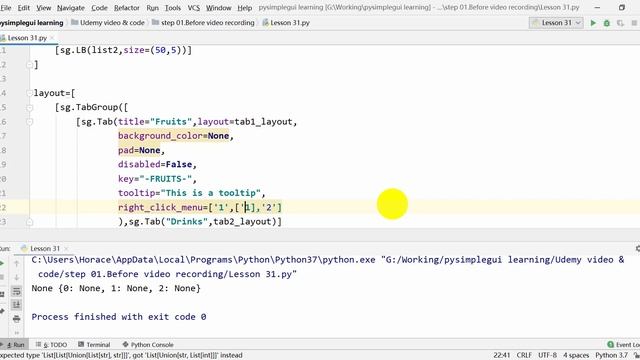Open the Python Console tool window
The image size is (640, 360).
[x=148, y=344]
